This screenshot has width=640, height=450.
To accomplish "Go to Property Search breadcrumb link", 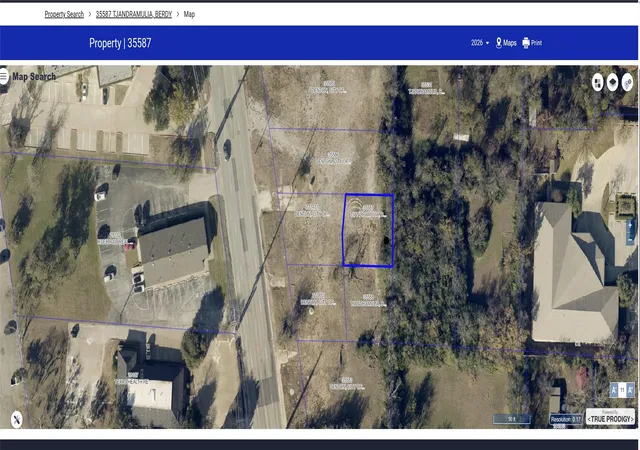I will (x=64, y=14).
